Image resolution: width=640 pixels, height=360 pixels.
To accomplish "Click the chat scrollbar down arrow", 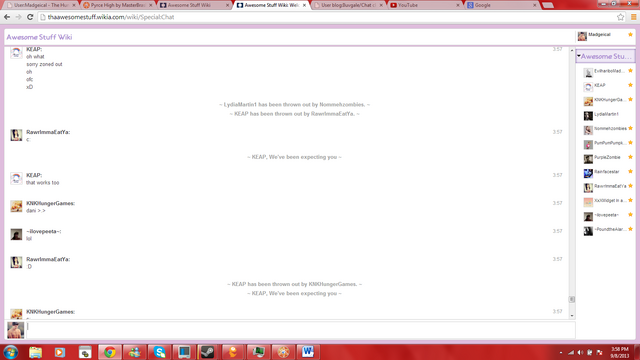I will point(572,316).
